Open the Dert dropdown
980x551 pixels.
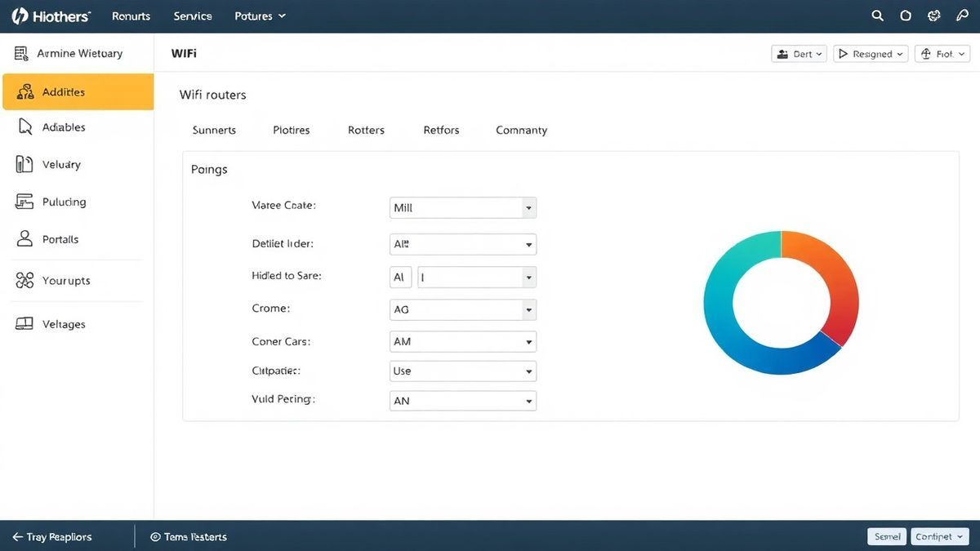(x=799, y=54)
